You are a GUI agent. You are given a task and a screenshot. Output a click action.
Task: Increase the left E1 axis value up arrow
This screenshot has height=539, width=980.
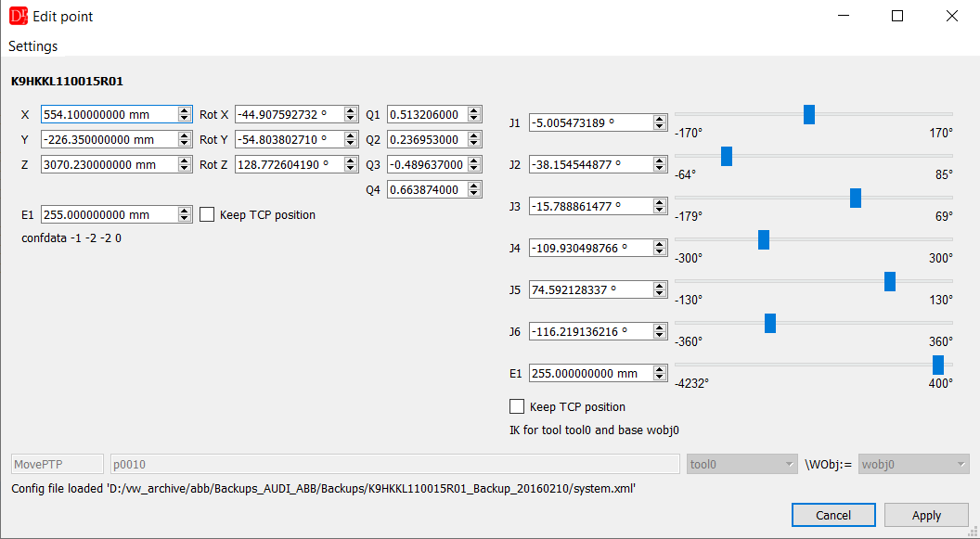[185, 211]
